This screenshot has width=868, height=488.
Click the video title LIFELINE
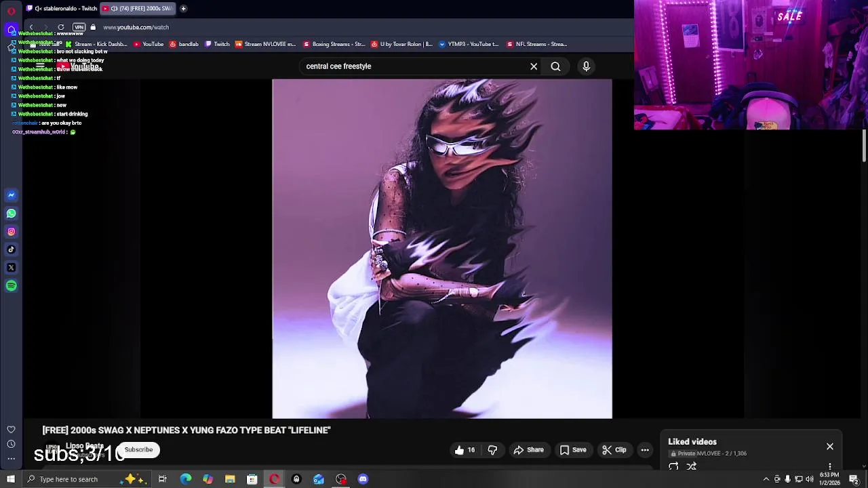tap(186, 430)
